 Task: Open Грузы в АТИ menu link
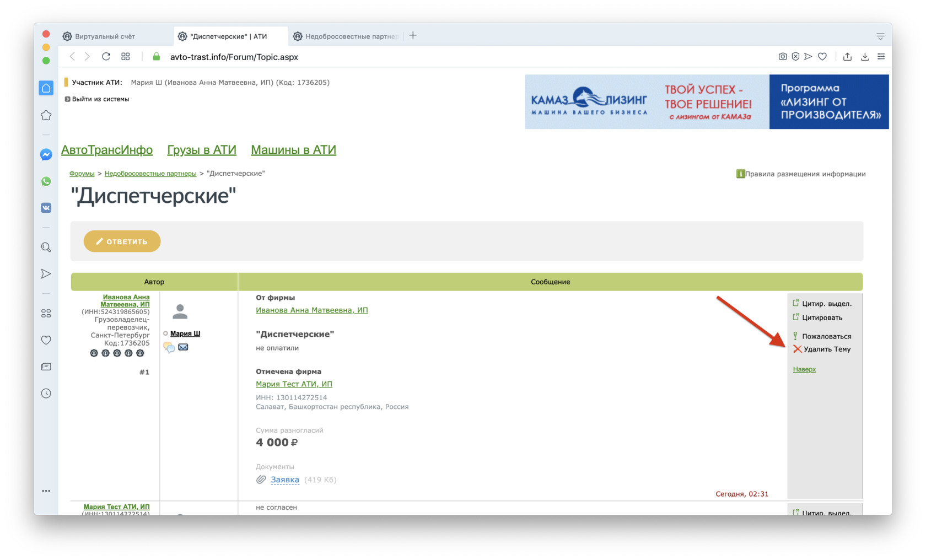point(202,150)
